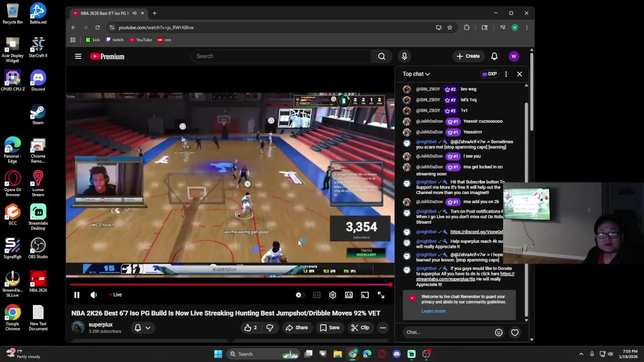Bookmark this page with the star
Image resolution: width=644 pixels, height=362 pixels.
click(450, 28)
